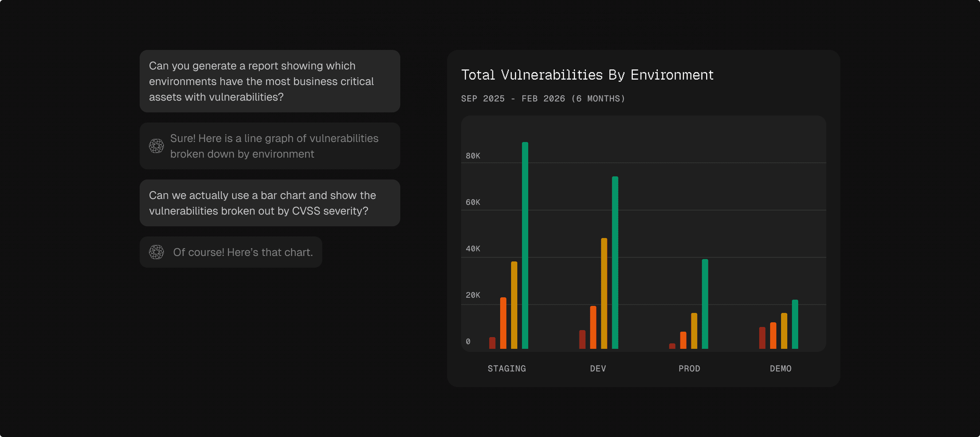
Task: Click the dark red bar in DEMO group
Action: 762,338
